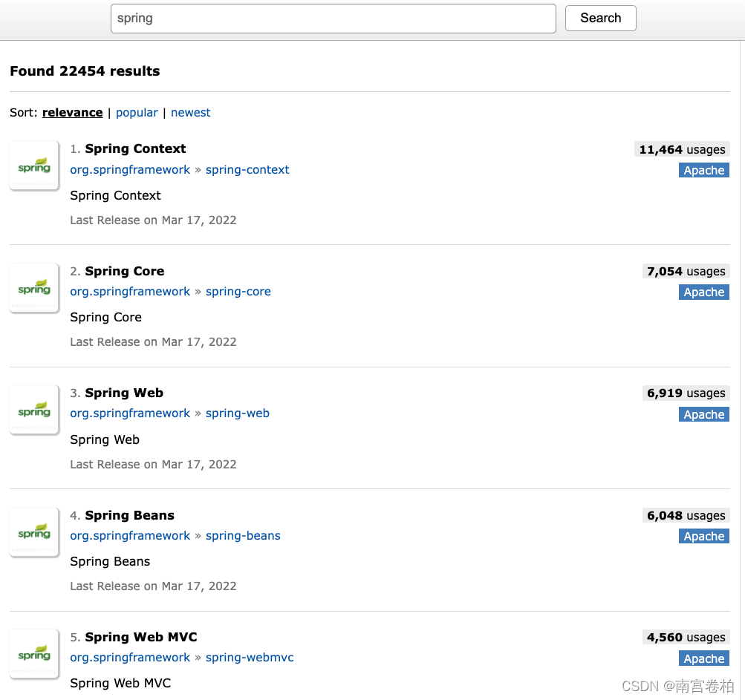The image size is (745, 700).
Task: Click the 6,048 usages badge
Action: tap(686, 515)
